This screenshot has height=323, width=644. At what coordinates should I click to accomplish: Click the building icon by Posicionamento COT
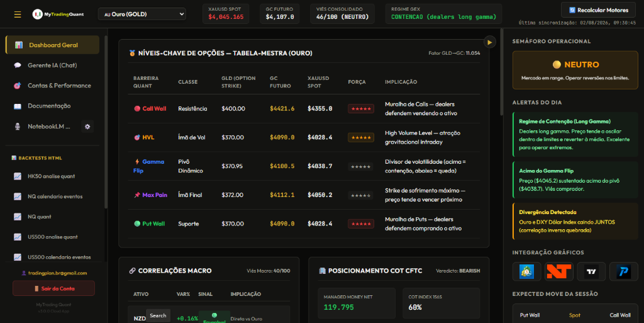tap(323, 270)
